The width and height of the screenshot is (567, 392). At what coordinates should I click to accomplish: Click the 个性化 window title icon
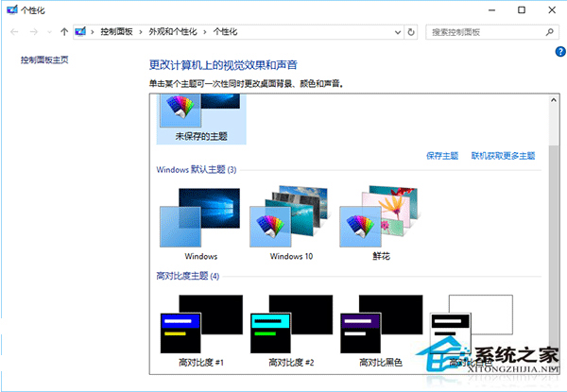tap(12, 10)
